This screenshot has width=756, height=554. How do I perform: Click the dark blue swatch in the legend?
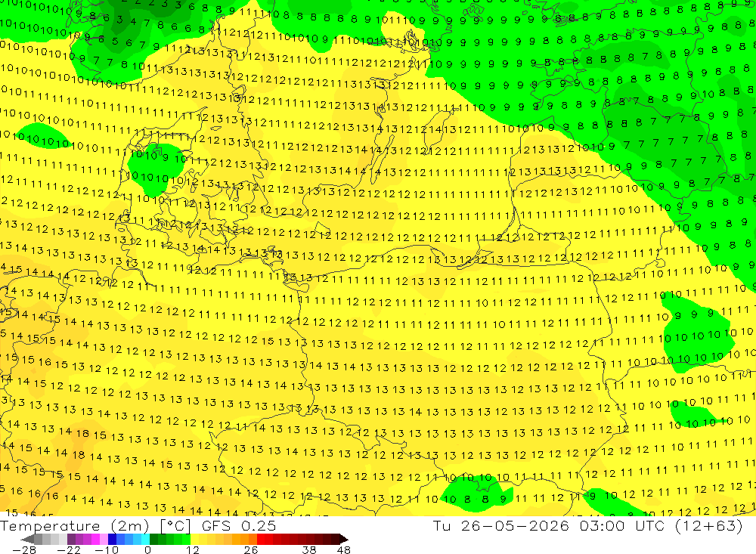point(113,539)
